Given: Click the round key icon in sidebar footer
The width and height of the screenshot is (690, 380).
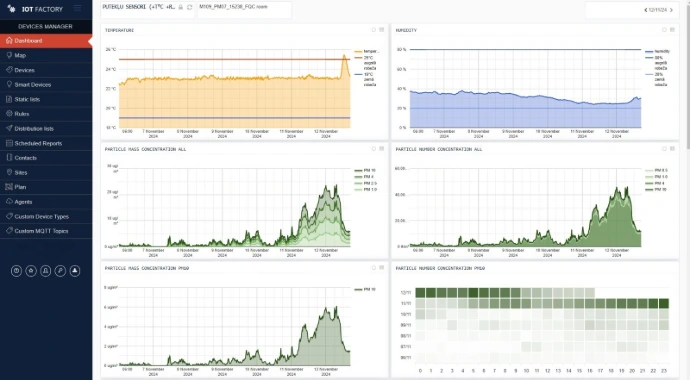Looking at the screenshot, I should 60,271.
